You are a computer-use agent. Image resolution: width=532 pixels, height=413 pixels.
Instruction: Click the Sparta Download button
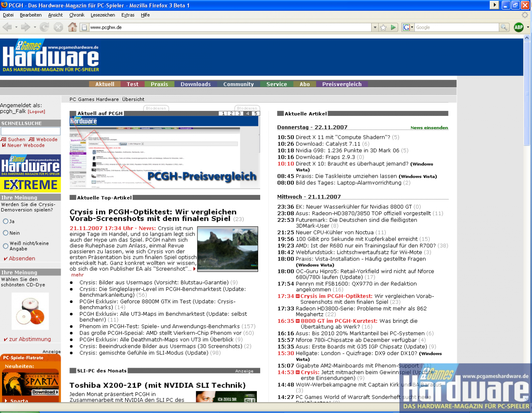[45, 392]
